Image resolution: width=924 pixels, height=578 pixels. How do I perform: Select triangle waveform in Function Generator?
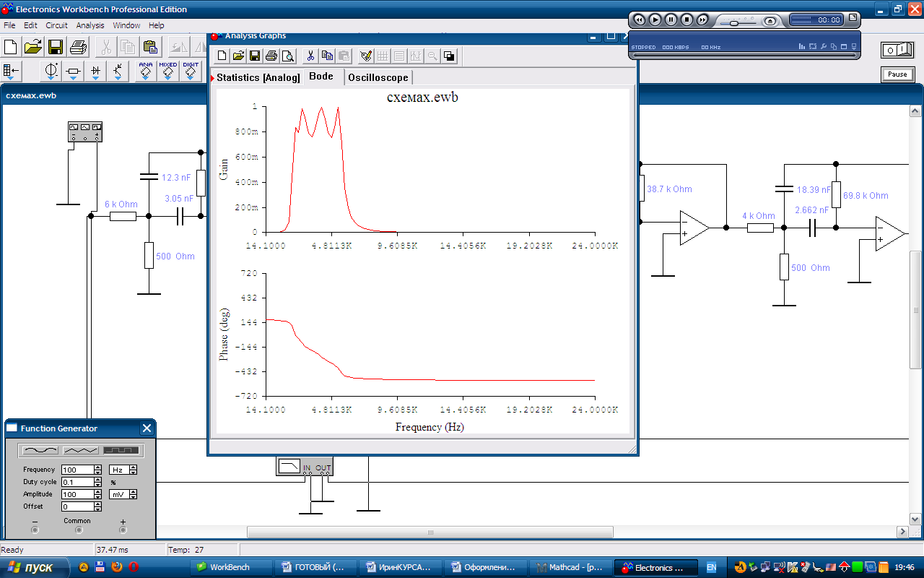(80, 450)
